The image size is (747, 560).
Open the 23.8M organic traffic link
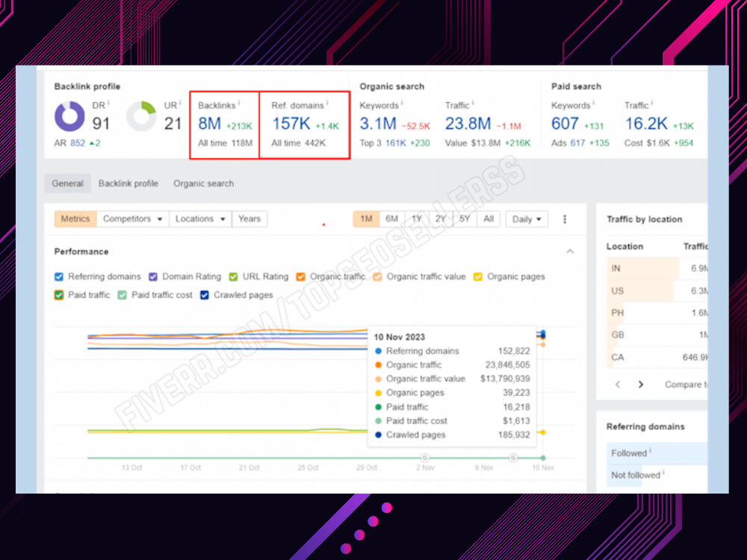468,124
